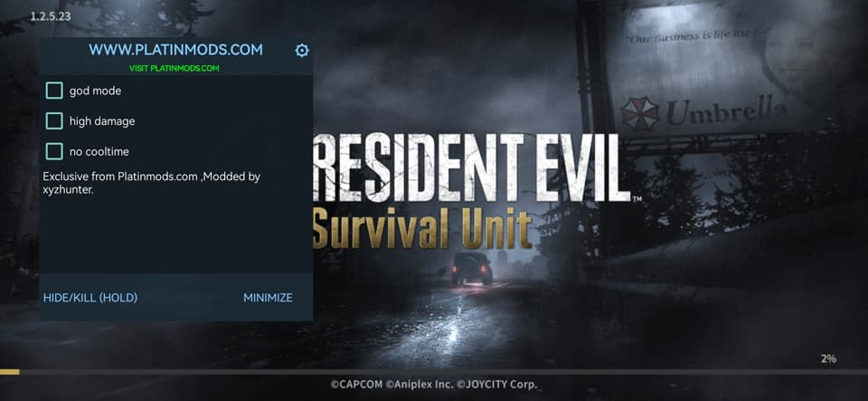This screenshot has height=401, width=868.
Task: Enable the god mode checkbox
Action: coord(54,91)
